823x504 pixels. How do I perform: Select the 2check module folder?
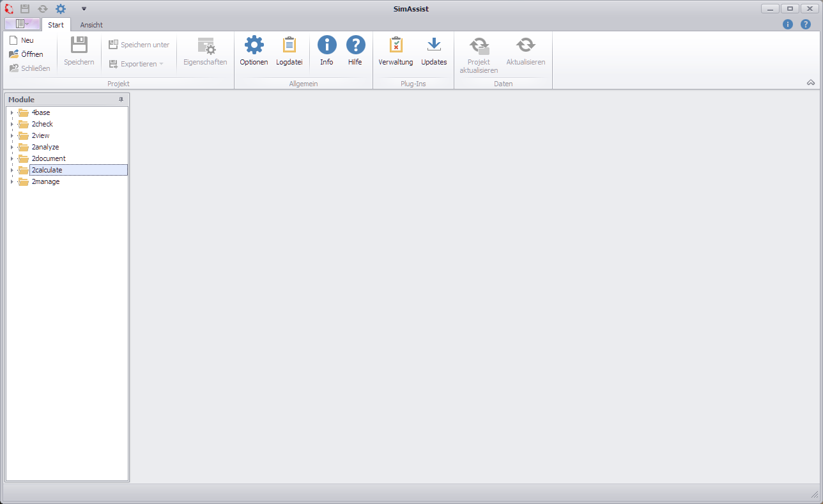click(x=42, y=124)
